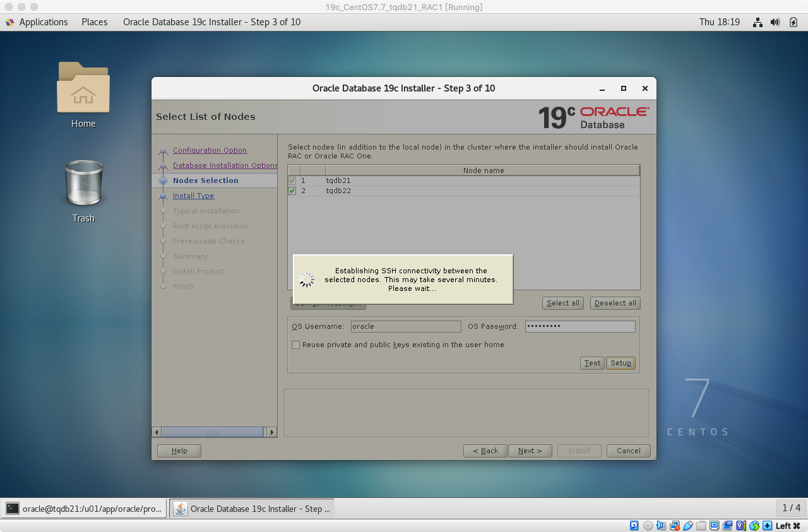The height and width of the screenshot is (532, 808).
Task: Click the GNOME Applications foot icon
Action: (x=10, y=22)
